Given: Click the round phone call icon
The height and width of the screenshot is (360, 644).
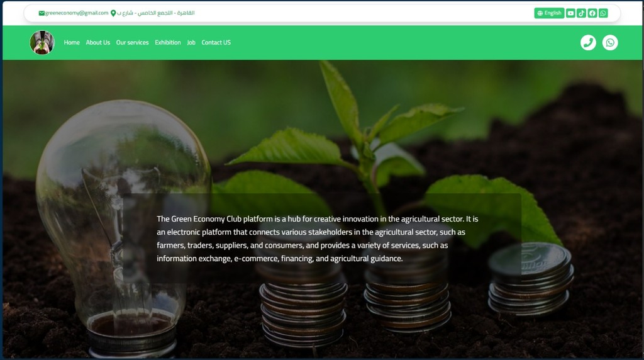Looking at the screenshot, I should coord(588,42).
